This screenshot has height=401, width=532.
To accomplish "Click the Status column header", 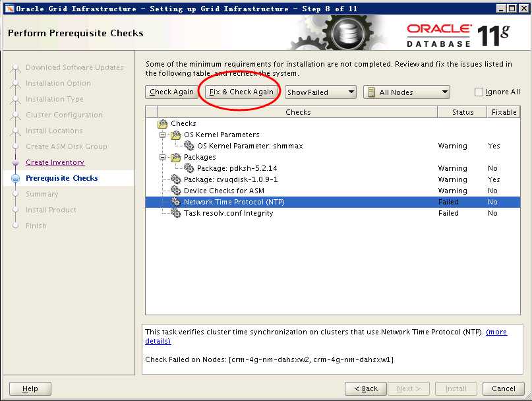I will 462,112.
